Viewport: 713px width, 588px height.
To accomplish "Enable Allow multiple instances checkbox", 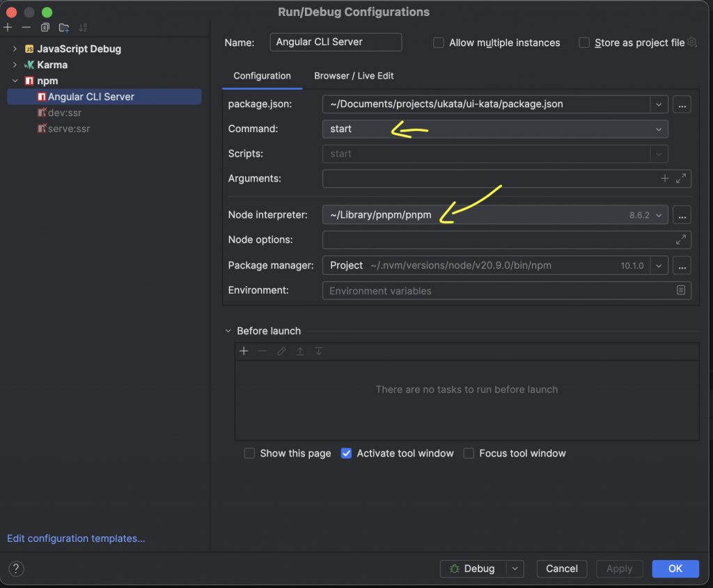I will (439, 42).
